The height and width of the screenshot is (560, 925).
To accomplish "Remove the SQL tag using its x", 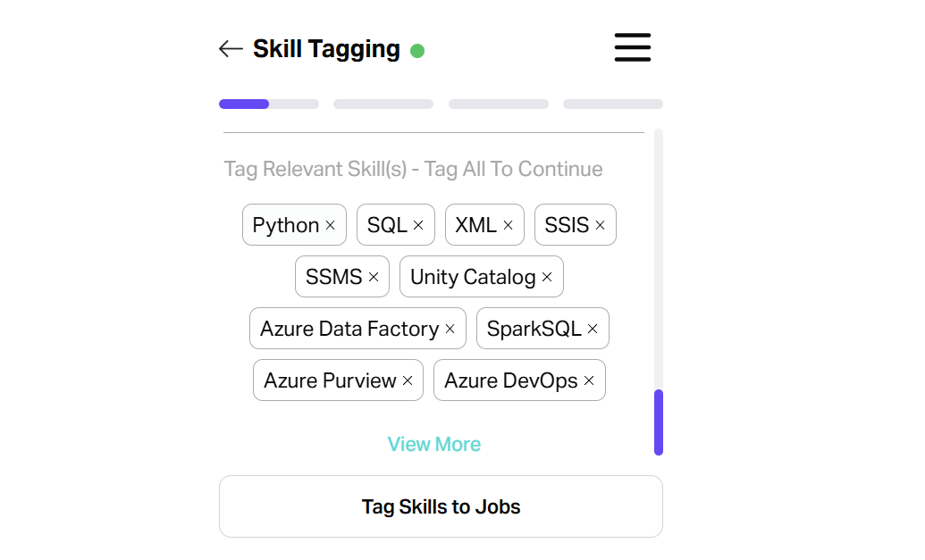I will pyautogui.click(x=418, y=226).
